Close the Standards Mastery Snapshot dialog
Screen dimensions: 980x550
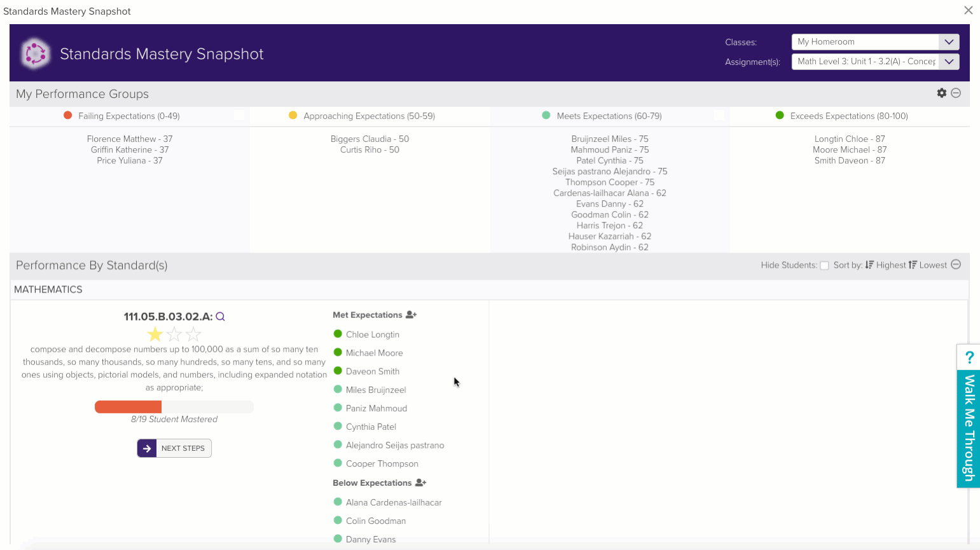(x=968, y=10)
